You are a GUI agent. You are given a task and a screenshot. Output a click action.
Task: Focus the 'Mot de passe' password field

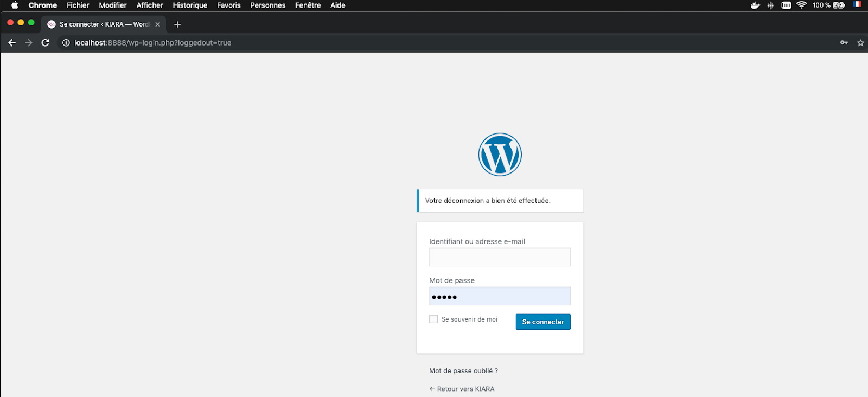[500, 296]
